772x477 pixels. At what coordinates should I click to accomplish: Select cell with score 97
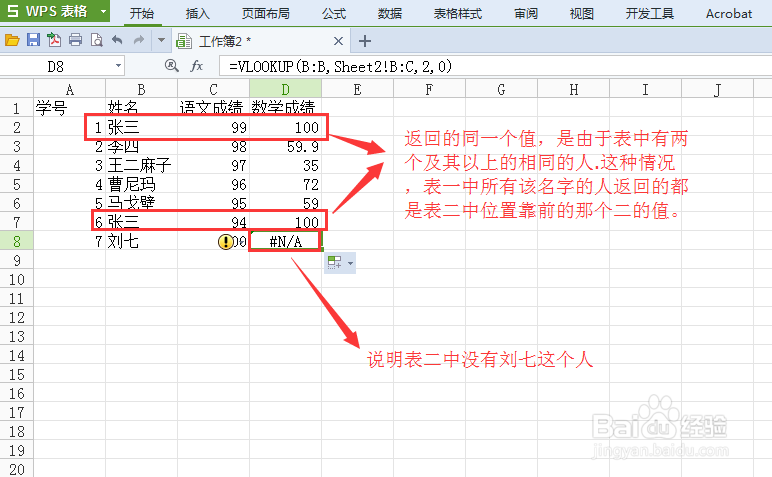213,165
